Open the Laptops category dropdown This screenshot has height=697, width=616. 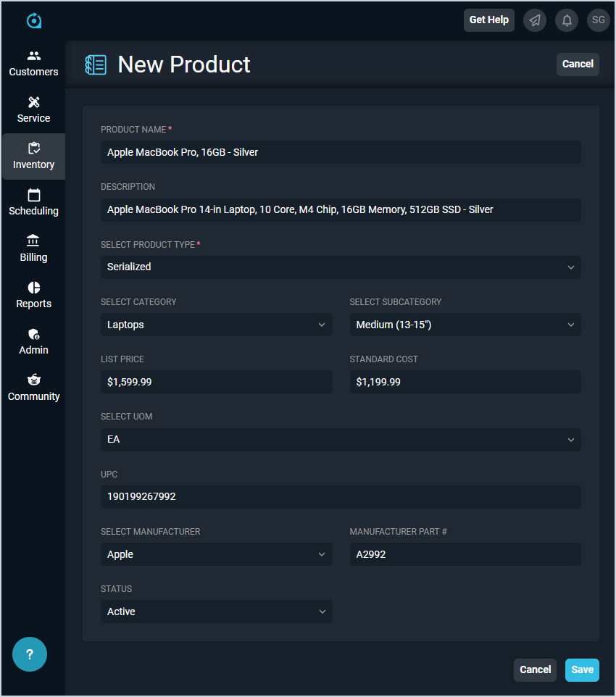click(x=216, y=325)
